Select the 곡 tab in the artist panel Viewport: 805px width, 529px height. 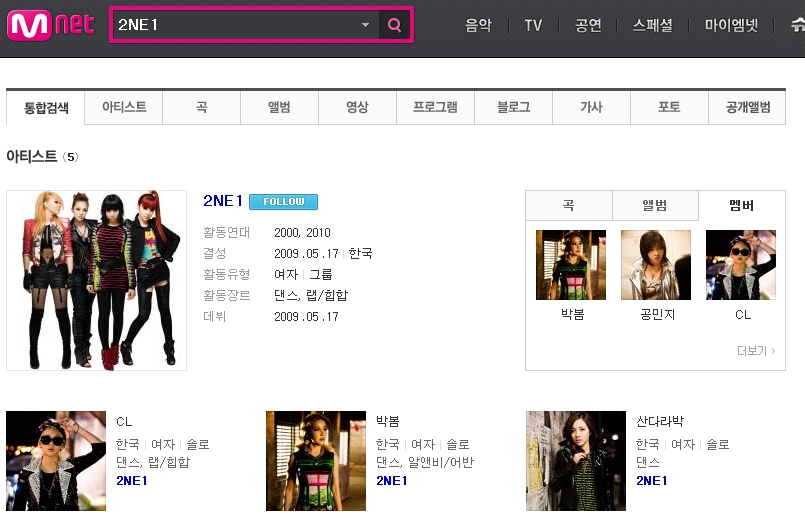[x=569, y=205]
